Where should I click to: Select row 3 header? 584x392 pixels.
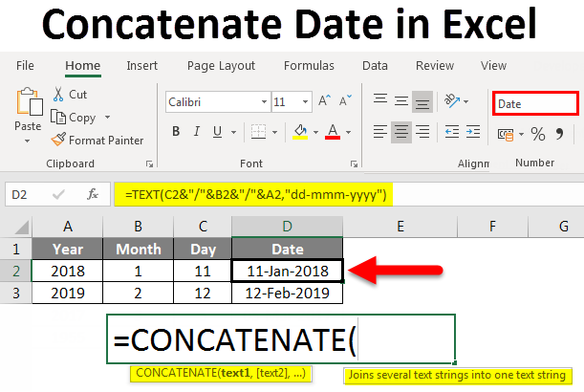pyautogui.click(x=16, y=293)
